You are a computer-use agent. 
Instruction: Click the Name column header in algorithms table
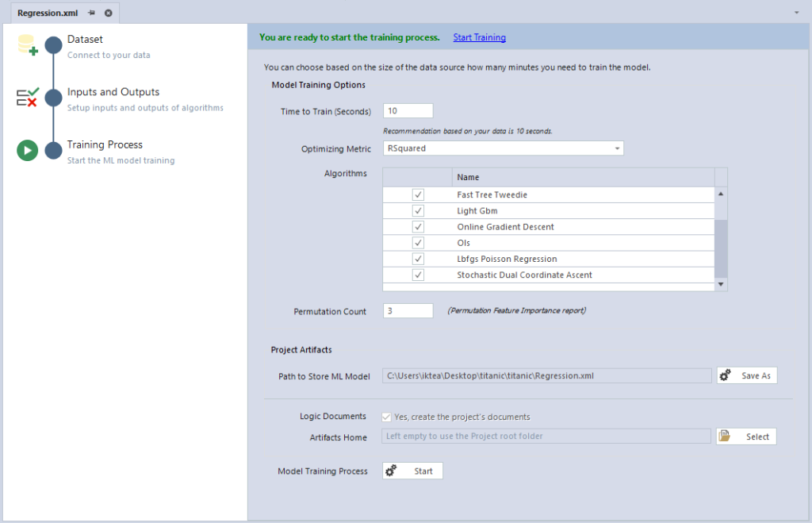click(x=583, y=177)
